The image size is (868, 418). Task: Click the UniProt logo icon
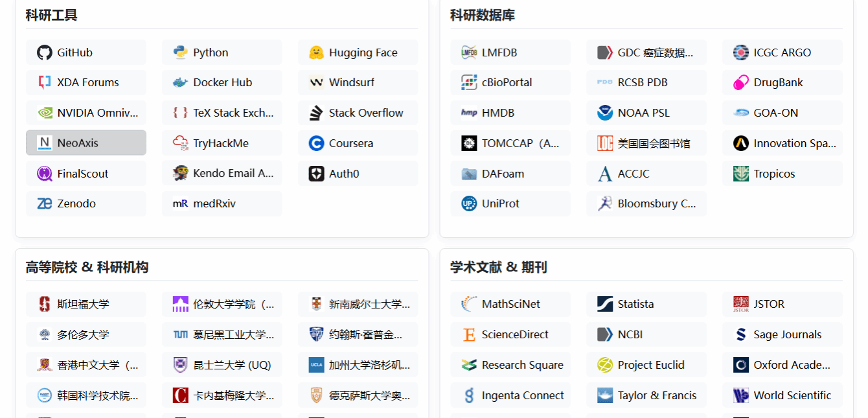[x=469, y=203]
